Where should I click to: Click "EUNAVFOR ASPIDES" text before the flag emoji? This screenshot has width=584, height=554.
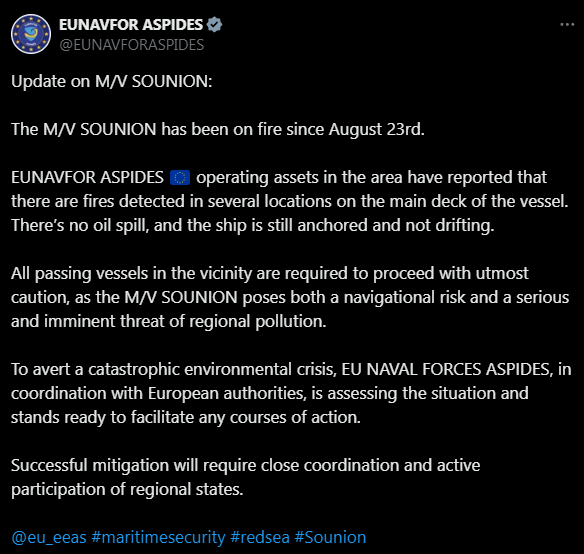(87, 177)
